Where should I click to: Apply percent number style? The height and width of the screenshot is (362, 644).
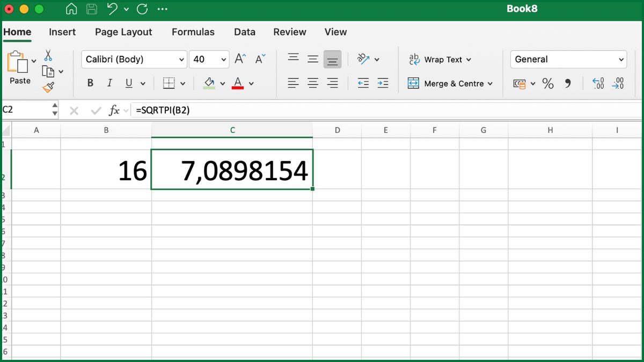547,83
